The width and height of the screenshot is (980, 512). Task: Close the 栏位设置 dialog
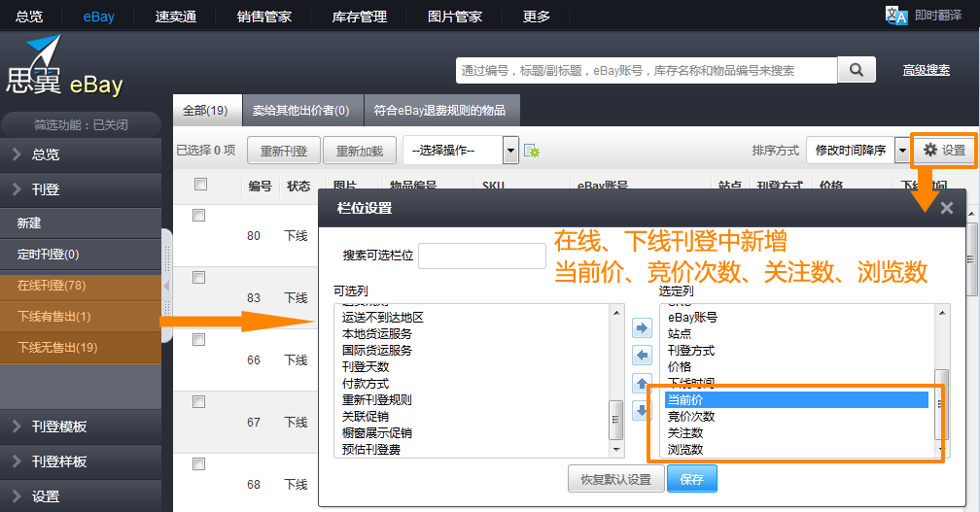point(947,208)
